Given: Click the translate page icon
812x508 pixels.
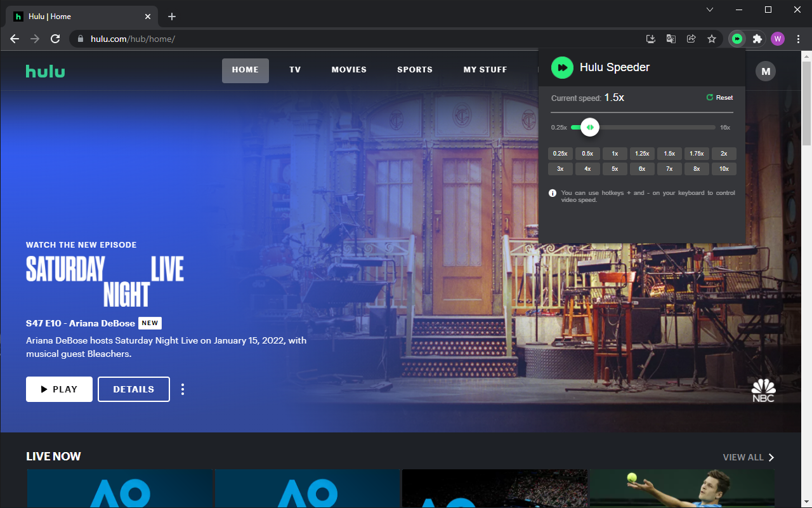Looking at the screenshot, I should [x=671, y=39].
